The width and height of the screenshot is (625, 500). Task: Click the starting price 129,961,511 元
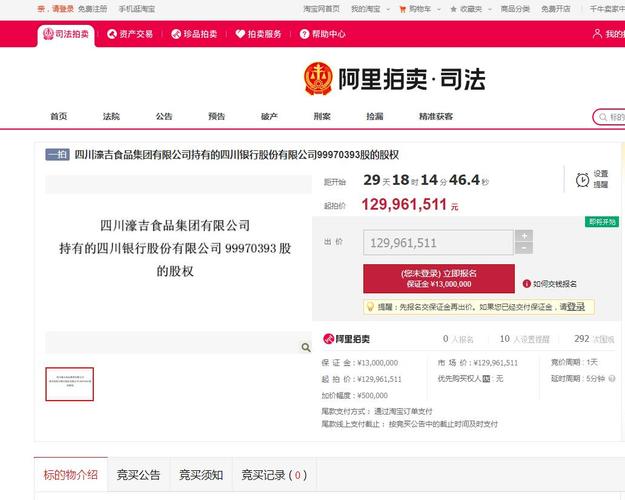(410, 205)
